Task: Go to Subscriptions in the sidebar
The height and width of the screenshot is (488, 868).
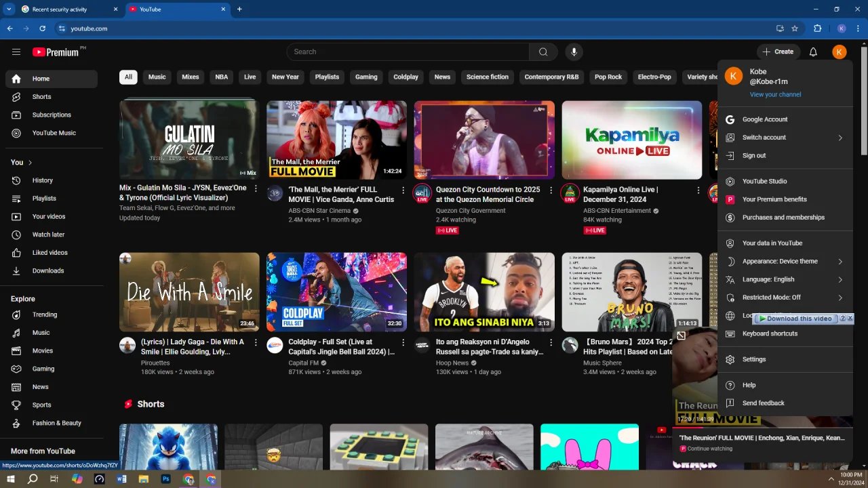Action: click(x=52, y=115)
